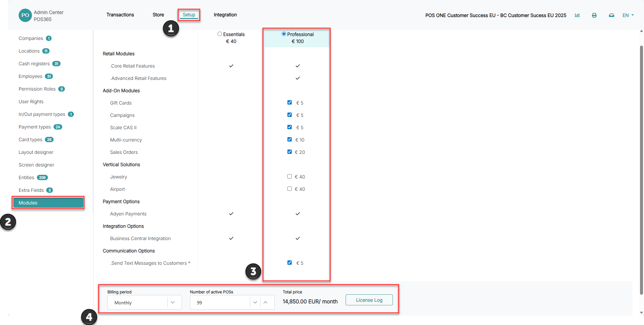Click the '.Advanced Retail Features' label
644x325 pixels.
click(138, 78)
